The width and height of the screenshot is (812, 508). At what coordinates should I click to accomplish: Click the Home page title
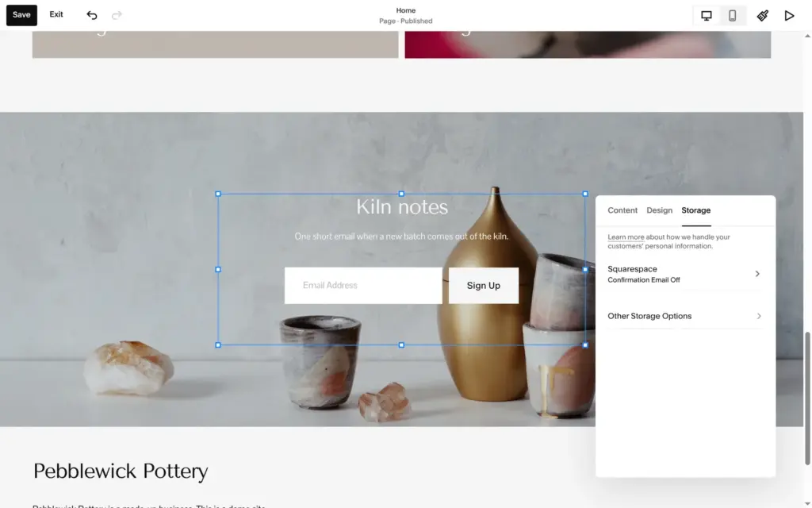click(405, 10)
